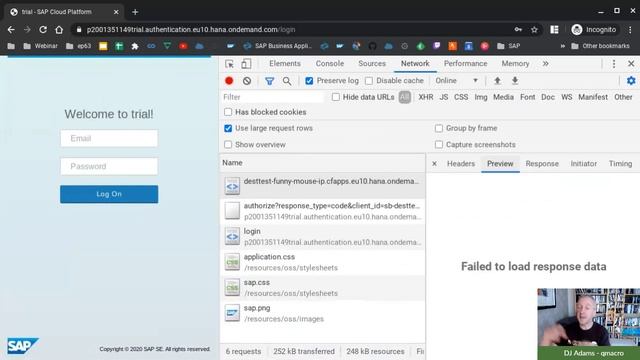Go to the browser home page

59,29
